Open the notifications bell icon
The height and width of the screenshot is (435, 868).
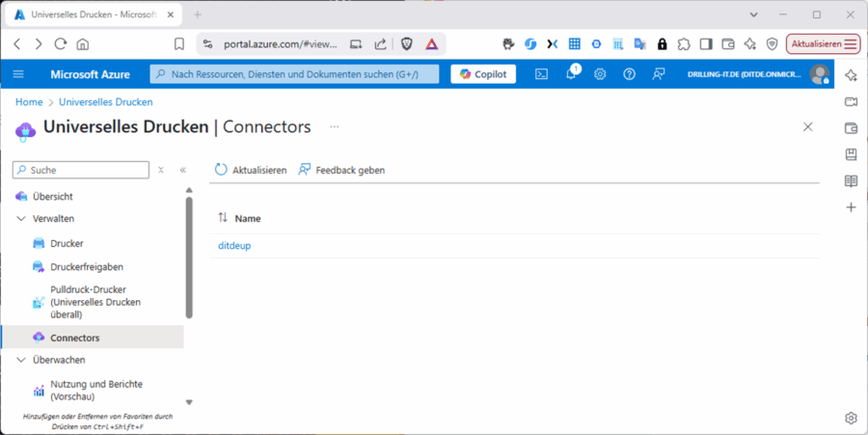[571, 74]
